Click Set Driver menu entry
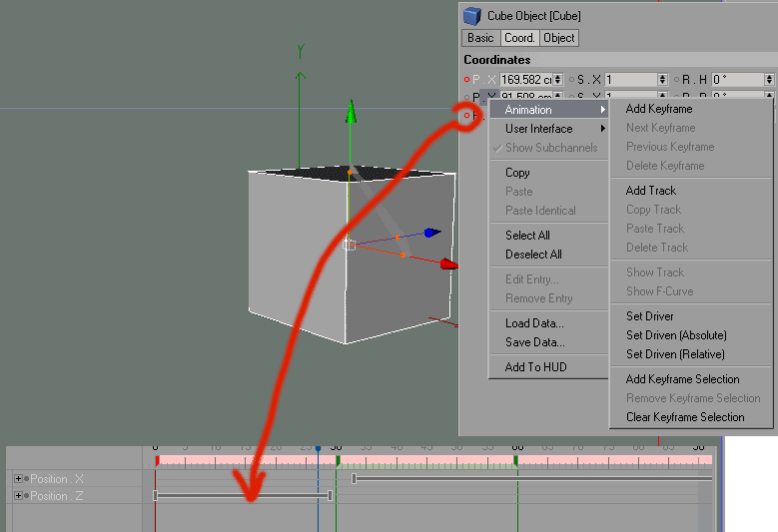This screenshot has width=778, height=532. tap(649, 316)
